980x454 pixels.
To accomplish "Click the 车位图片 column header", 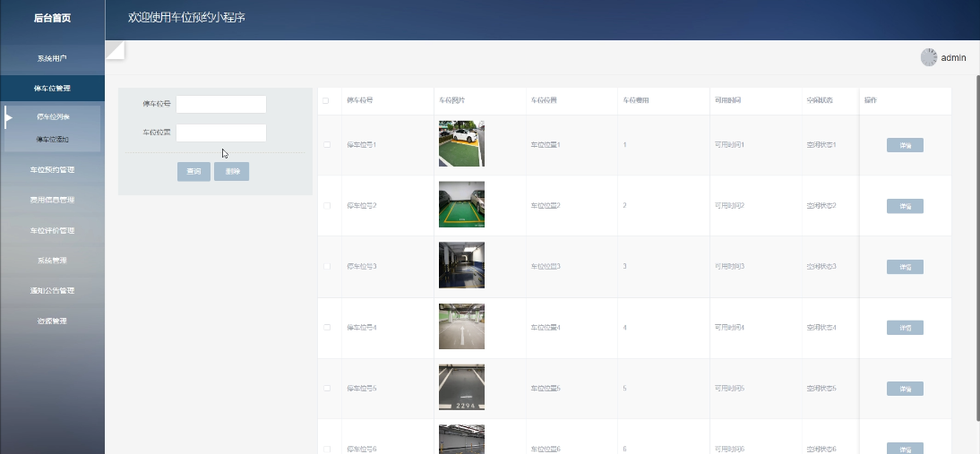I will (451, 100).
